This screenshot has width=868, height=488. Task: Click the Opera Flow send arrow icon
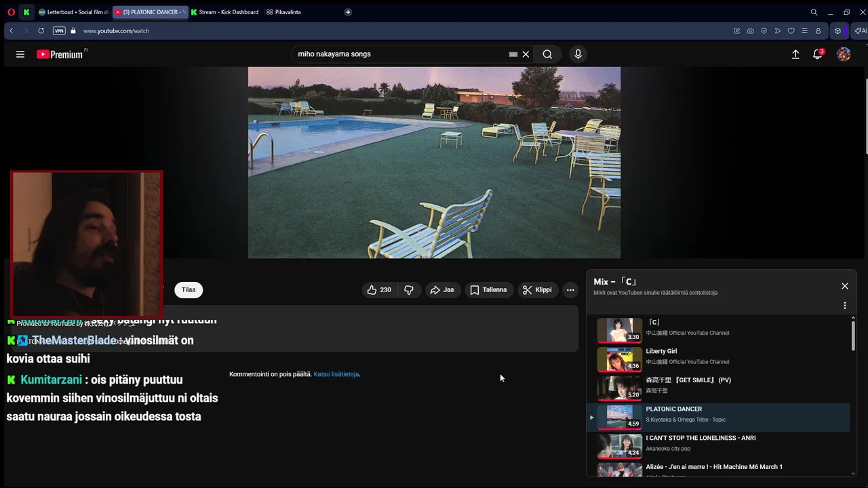tap(777, 30)
